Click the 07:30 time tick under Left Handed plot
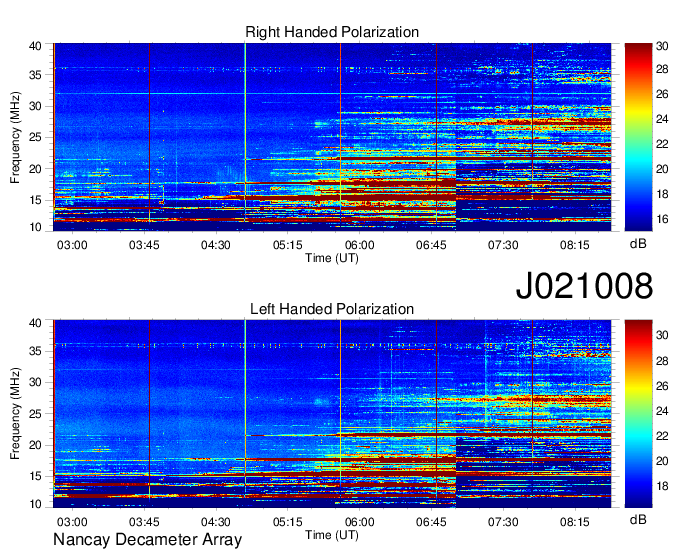This screenshot has height=552, width=680. click(x=503, y=522)
